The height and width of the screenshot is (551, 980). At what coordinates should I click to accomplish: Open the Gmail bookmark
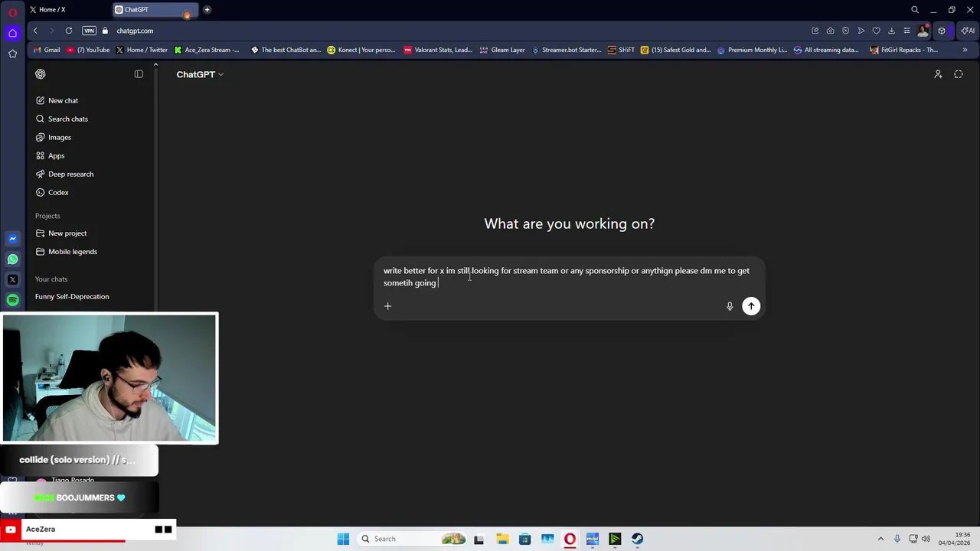[x=47, y=50]
